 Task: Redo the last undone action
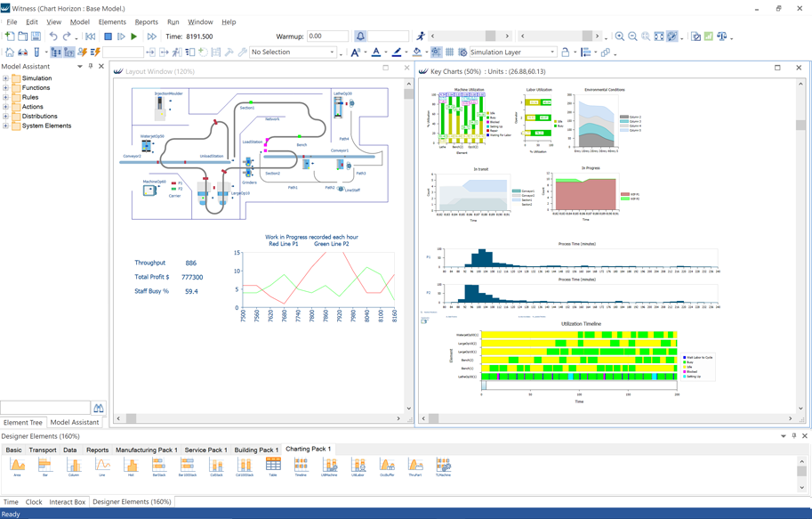click(x=67, y=36)
